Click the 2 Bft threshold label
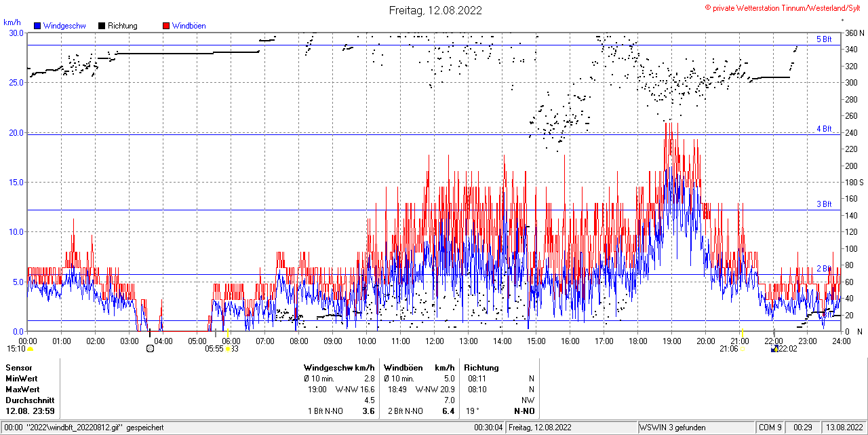 [x=824, y=269]
